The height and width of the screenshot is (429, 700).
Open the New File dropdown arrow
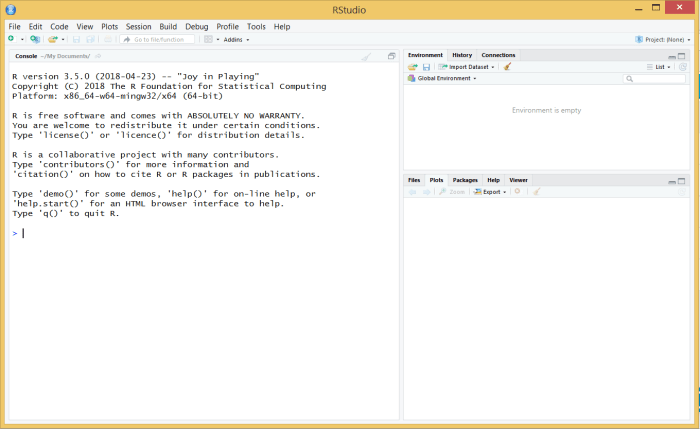tap(22, 40)
